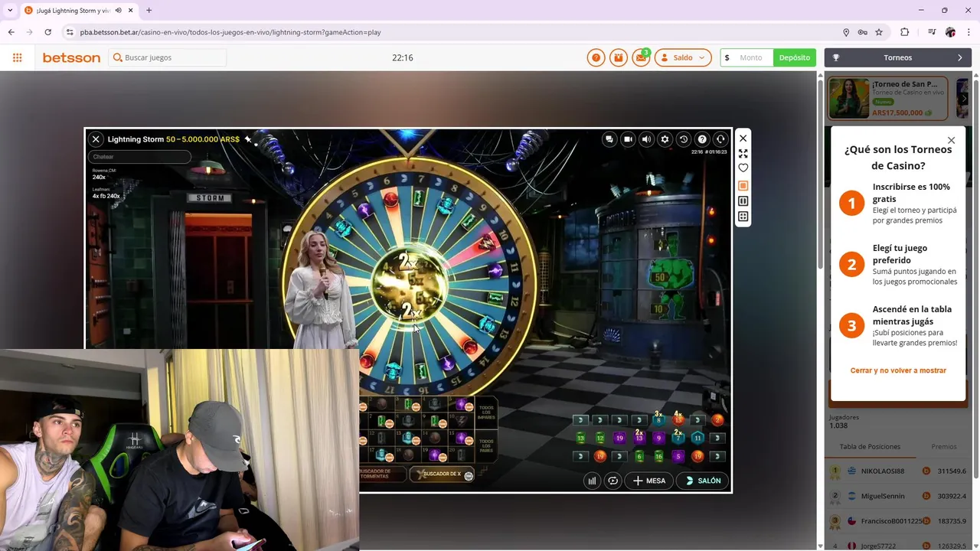Open media control icon in toolbar
The width and height of the screenshot is (980, 551).
pyautogui.click(x=931, y=32)
